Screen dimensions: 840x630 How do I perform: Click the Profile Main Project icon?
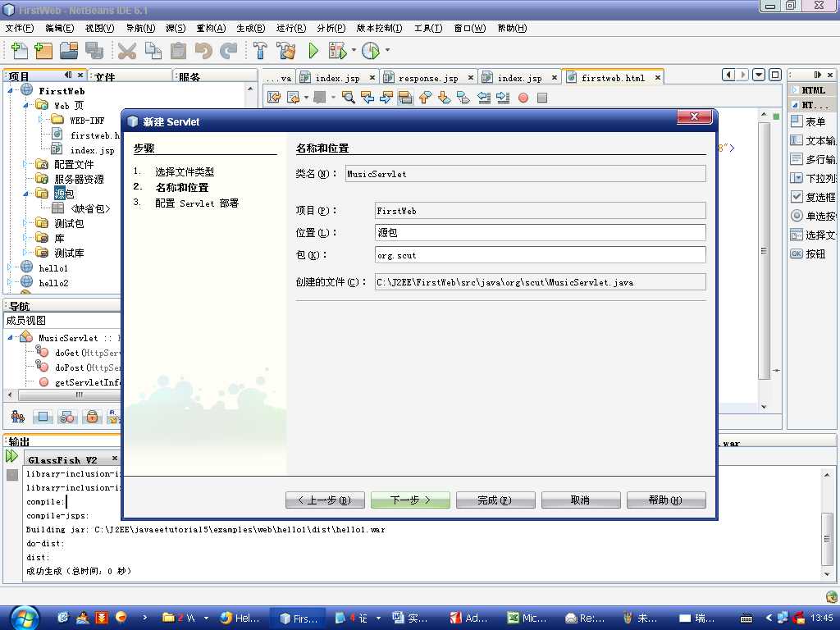(371, 50)
